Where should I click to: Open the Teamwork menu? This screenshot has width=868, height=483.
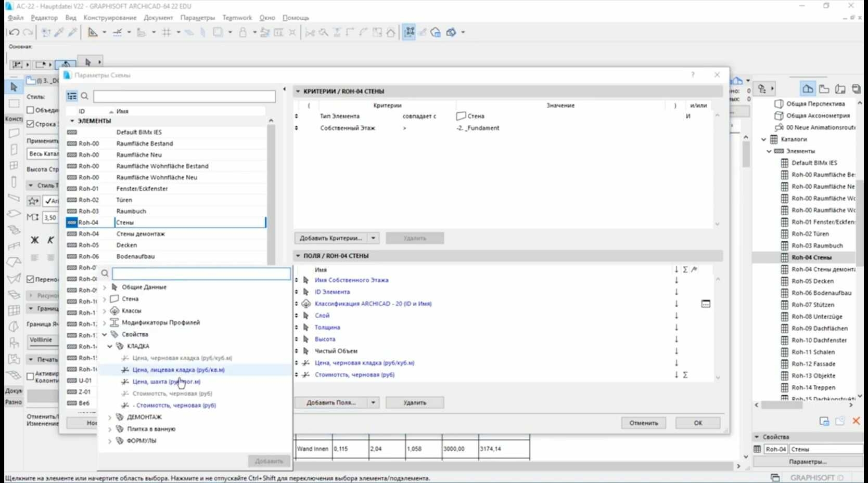pos(237,18)
